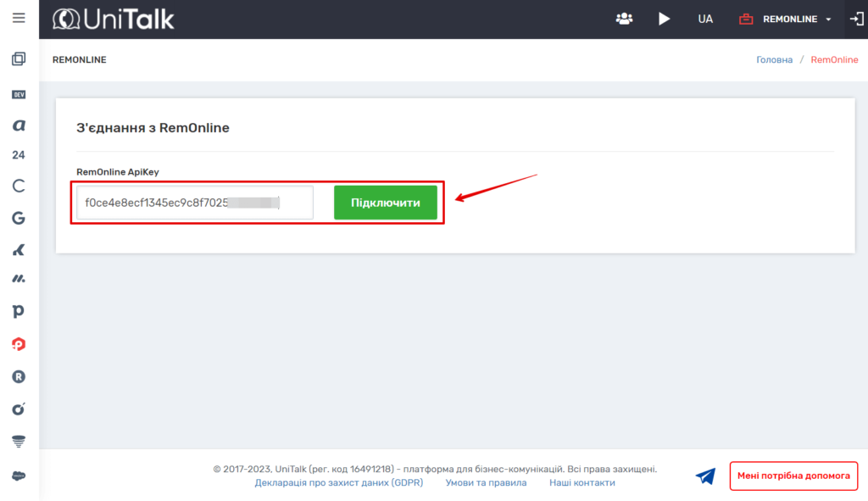The width and height of the screenshot is (868, 501).
Task: Select the Bitrix 24 sidebar icon
Action: click(x=19, y=155)
